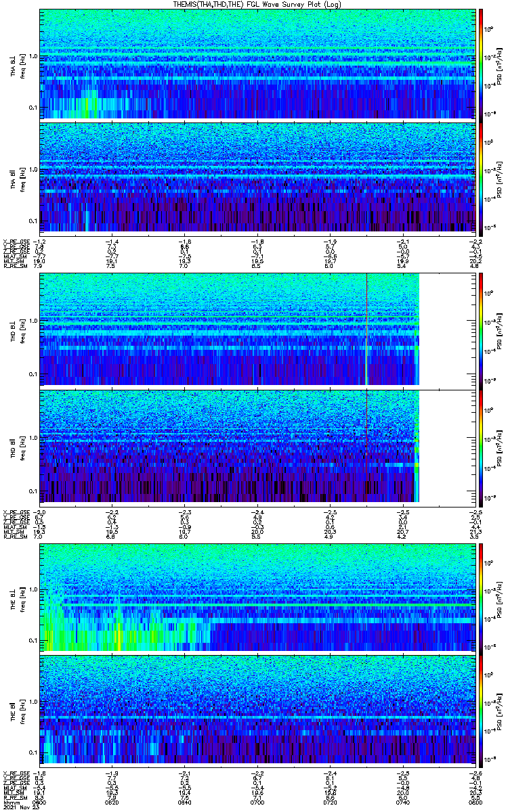508x812 pixels.
Task: Click 'X_RE_GSE' row label under THD panels
Action: [x=16, y=511]
